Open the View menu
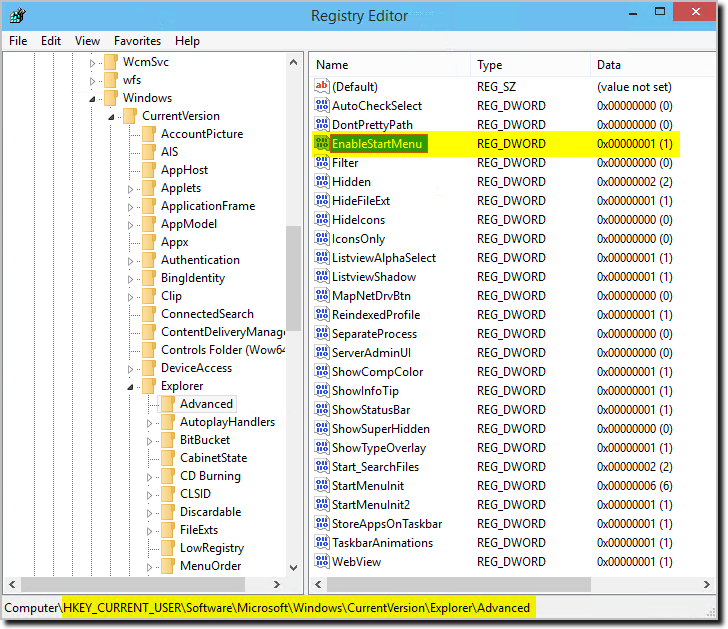 pos(87,41)
